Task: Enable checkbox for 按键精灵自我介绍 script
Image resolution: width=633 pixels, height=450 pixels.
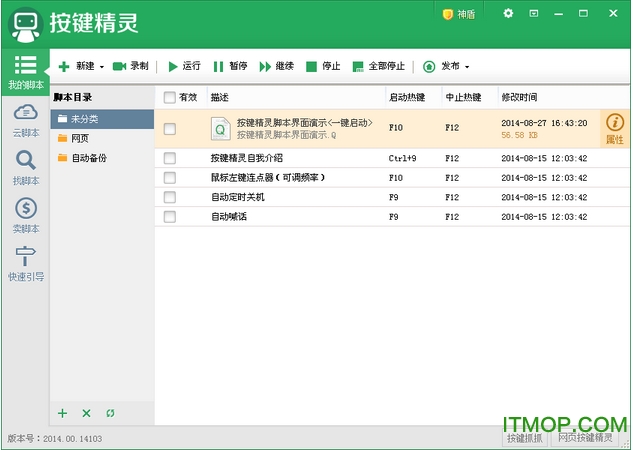Action: 170,158
